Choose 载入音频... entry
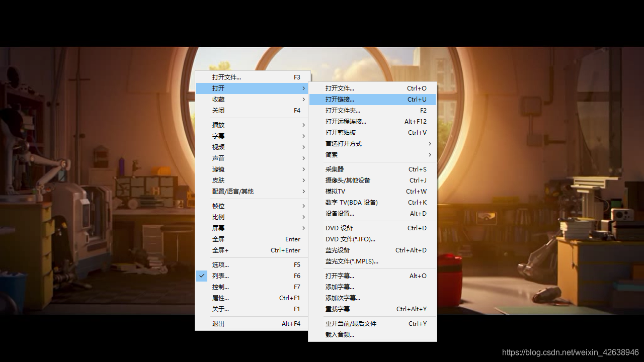The image size is (644, 362). point(372,335)
